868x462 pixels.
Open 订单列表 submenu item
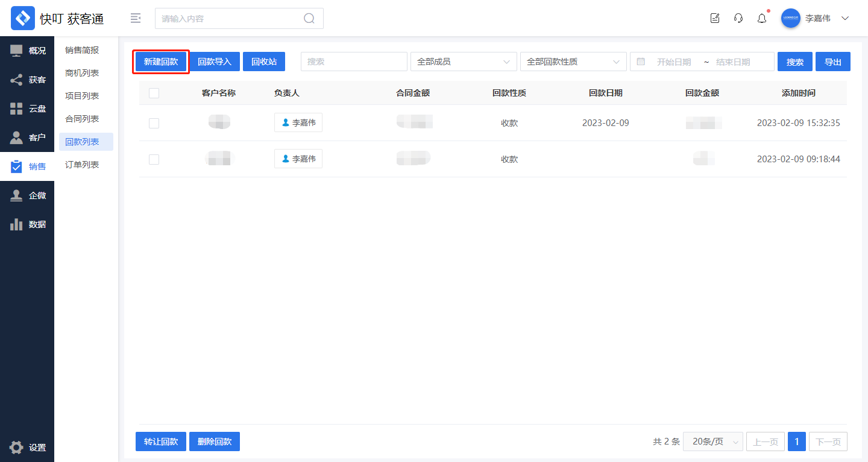coord(86,165)
